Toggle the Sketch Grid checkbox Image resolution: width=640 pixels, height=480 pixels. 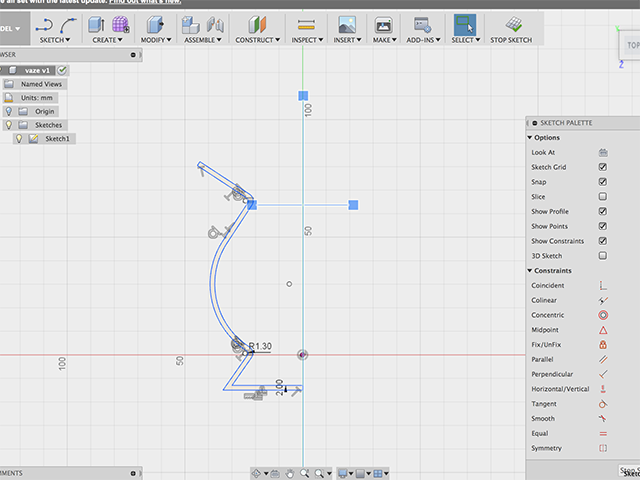coord(603,167)
